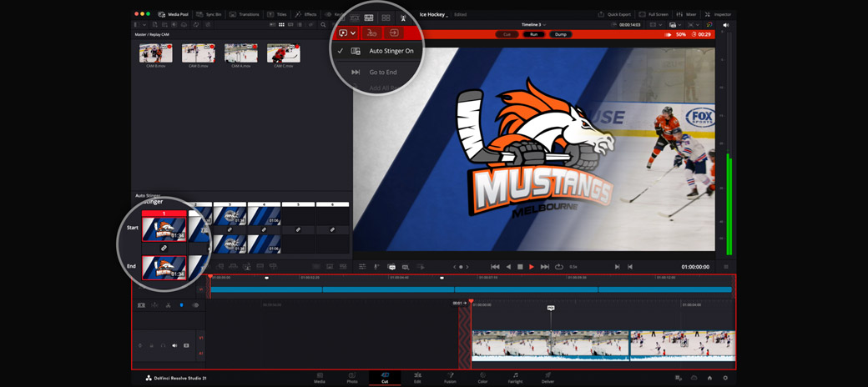Open the Transitions panel
The width and height of the screenshot is (868, 387).
245,14
